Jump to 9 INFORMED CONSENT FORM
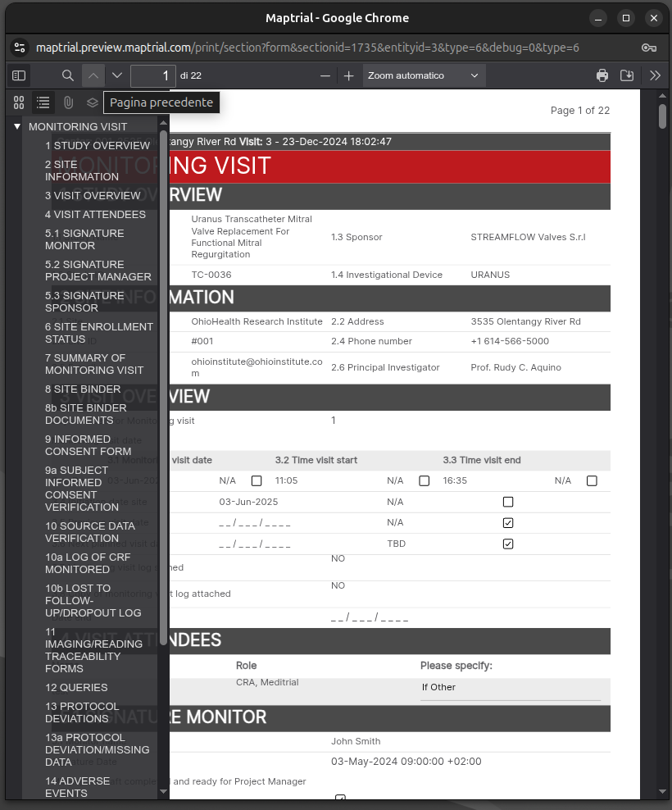Image resolution: width=672 pixels, height=810 pixels. 88,445
